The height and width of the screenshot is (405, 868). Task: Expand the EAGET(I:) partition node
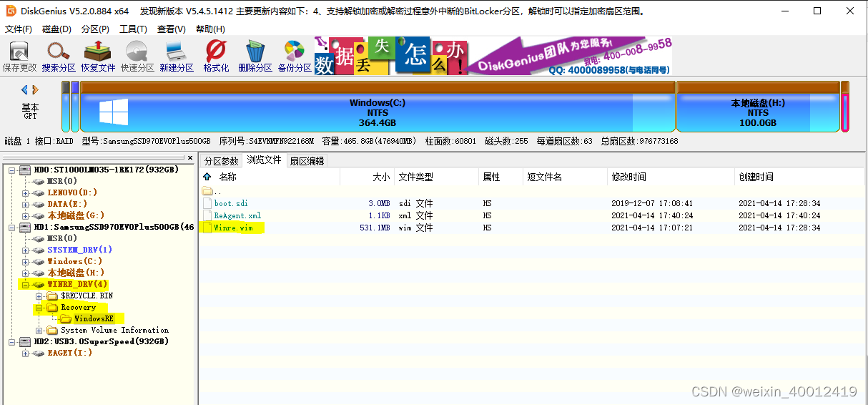(25, 353)
